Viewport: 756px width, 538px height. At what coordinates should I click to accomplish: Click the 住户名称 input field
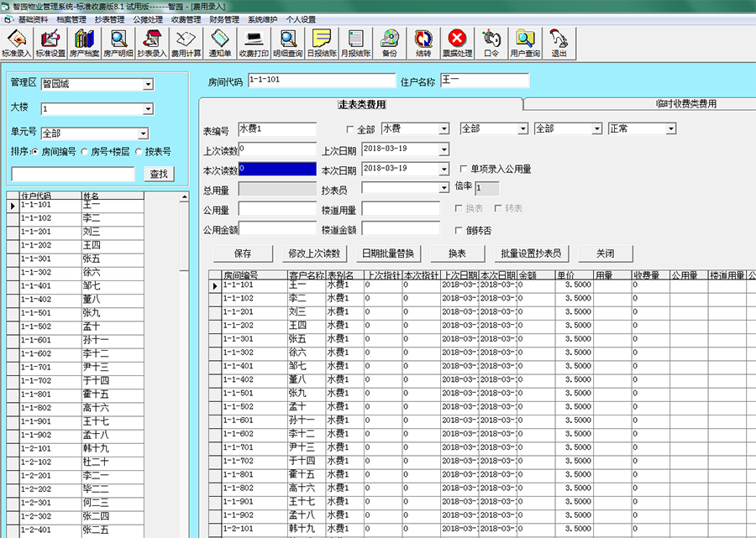[x=485, y=81]
